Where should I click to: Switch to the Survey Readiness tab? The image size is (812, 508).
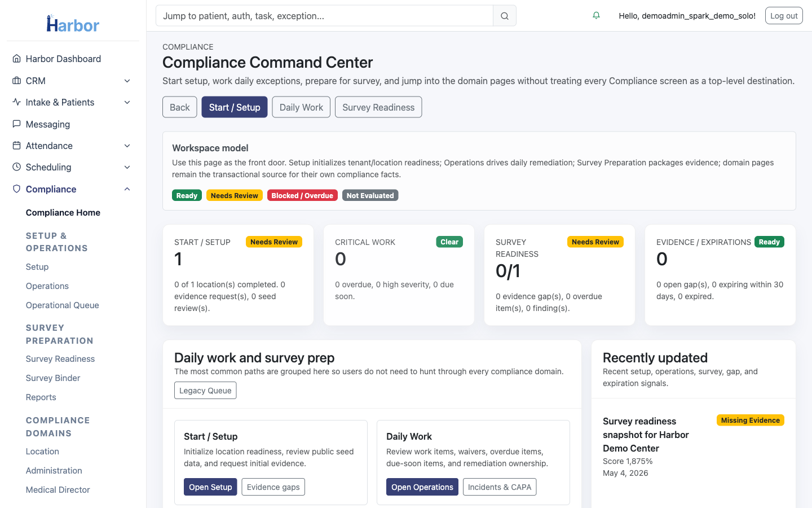[378, 107]
